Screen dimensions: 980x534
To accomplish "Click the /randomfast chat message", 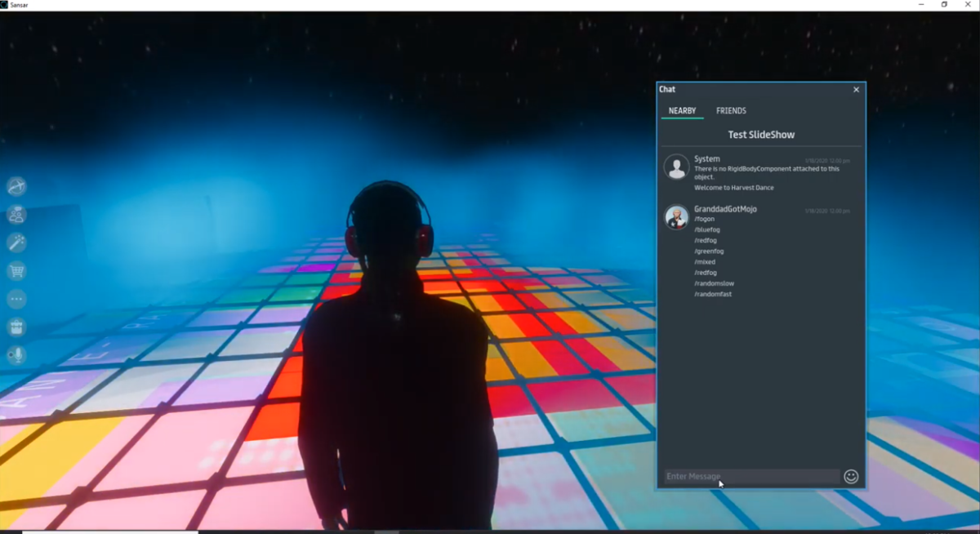I will click(x=713, y=294).
